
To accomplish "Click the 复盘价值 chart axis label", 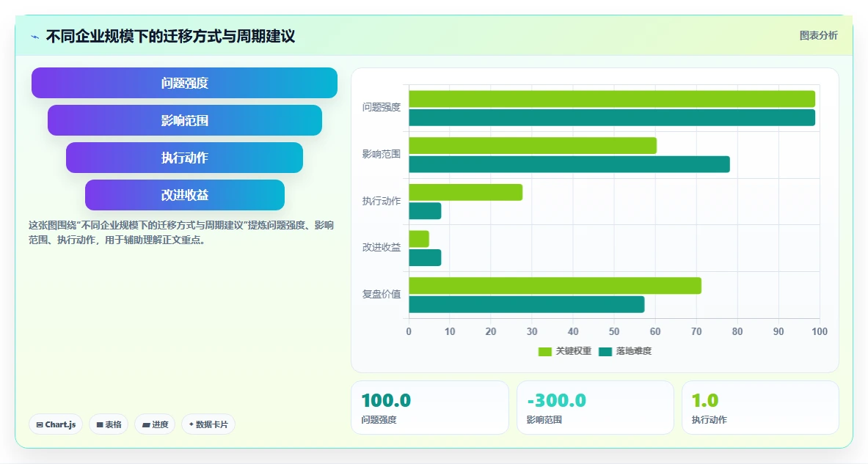I will click(x=382, y=294).
